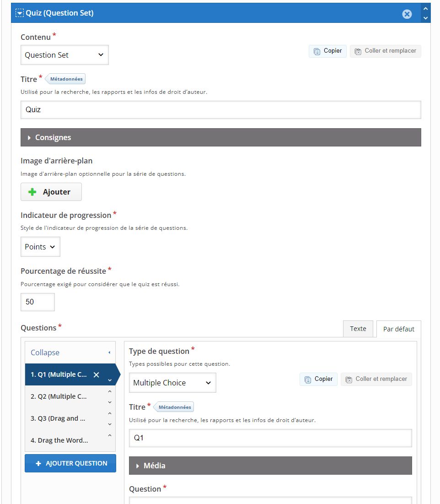Expand the Média section

click(270, 466)
